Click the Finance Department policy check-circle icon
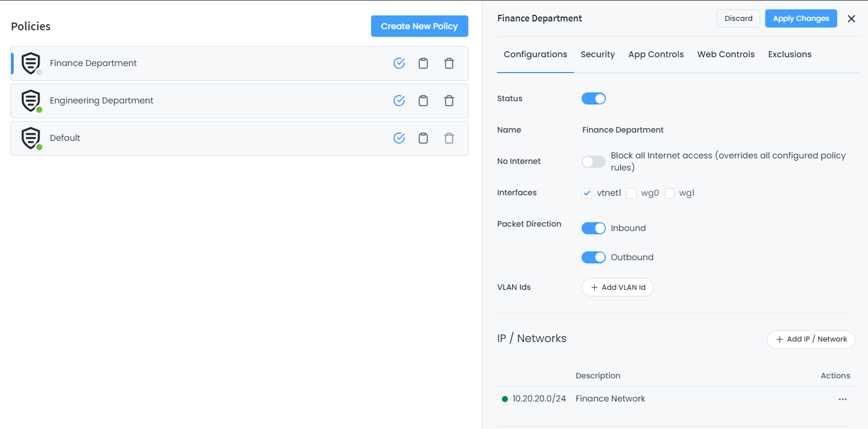Viewport: 868px width, 429px height. pos(399,63)
